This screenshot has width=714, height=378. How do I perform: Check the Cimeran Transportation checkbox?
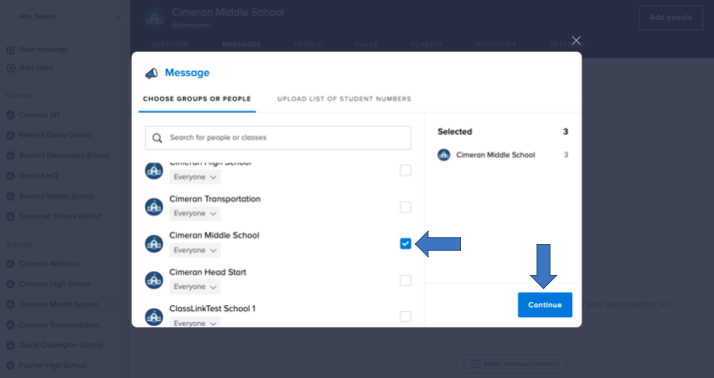(405, 207)
